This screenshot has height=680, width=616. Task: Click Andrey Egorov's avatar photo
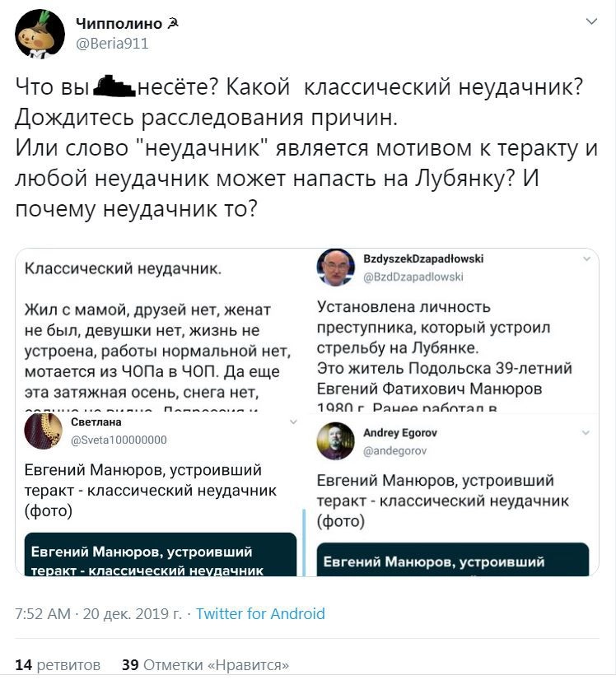click(336, 440)
